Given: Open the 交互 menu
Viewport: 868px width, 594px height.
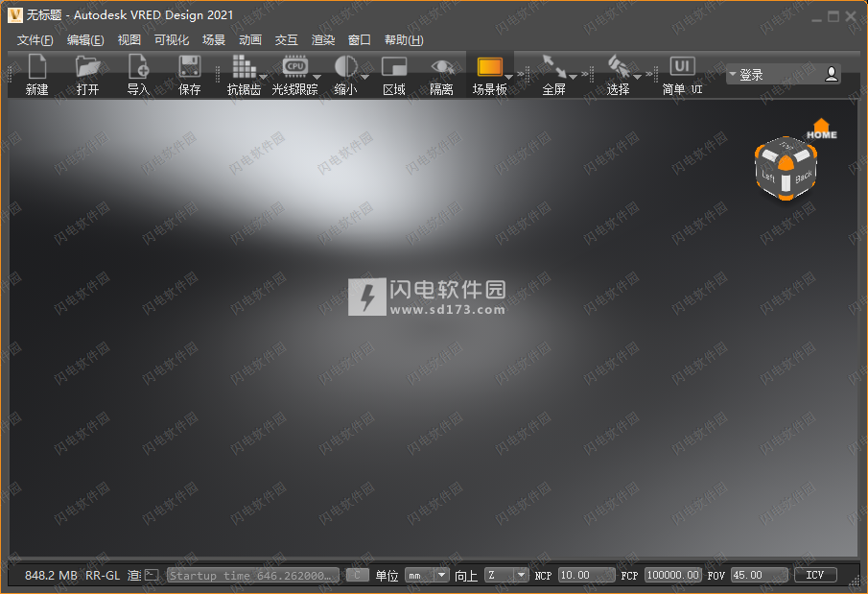Looking at the screenshot, I should 286,40.
